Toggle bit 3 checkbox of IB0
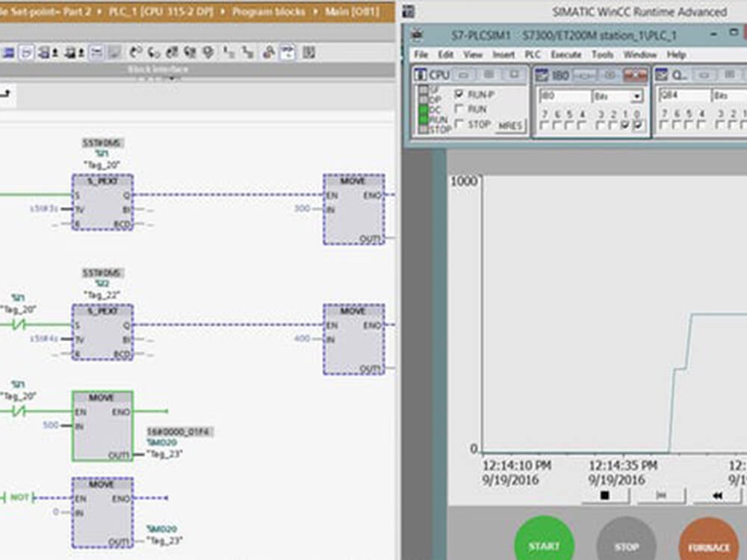The image size is (747, 560). pyautogui.click(x=601, y=125)
